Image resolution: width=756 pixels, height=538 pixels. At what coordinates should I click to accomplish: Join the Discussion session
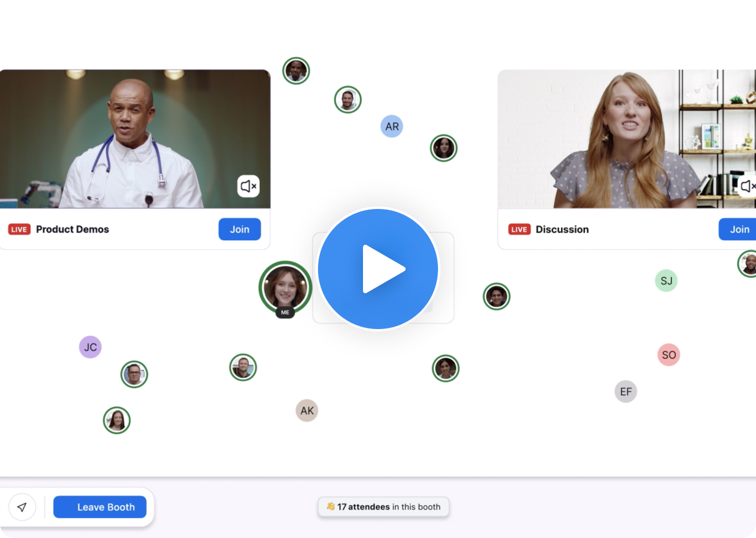pyautogui.click(x=738, y=229)
